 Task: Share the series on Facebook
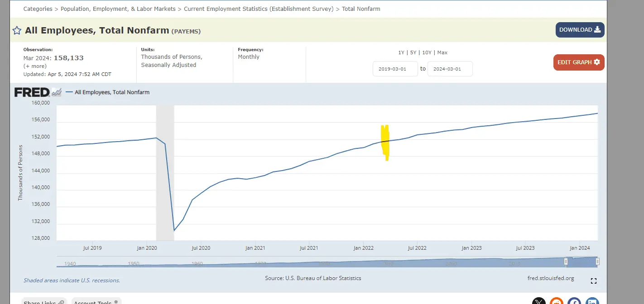point(574,301)
